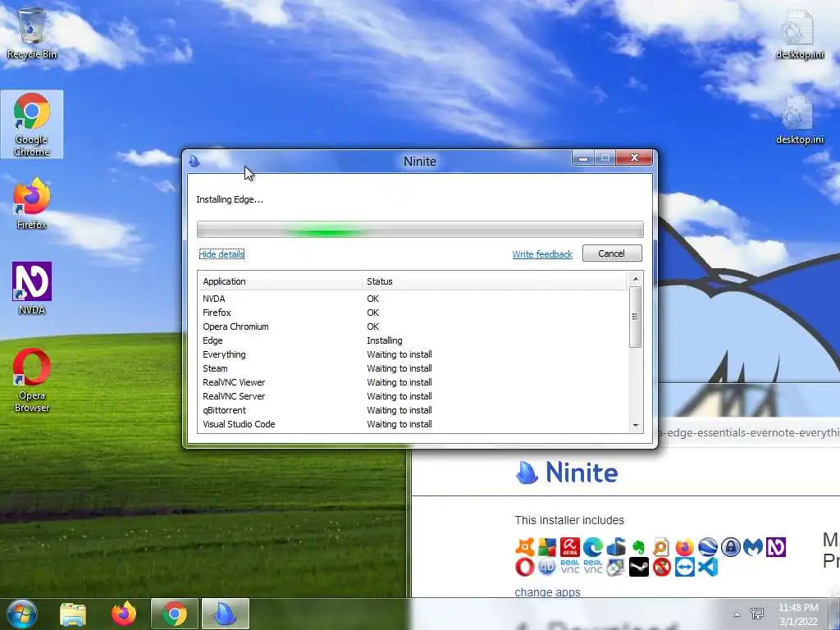Select the RealVNC Server row
This screenshot has height=630, width=840.
[x=413, y=396]
